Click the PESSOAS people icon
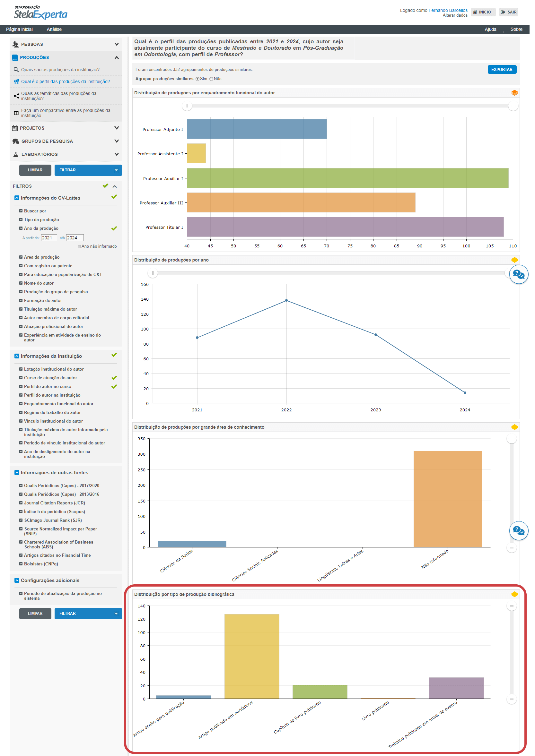Screen dimensions: 535x756 tap(15, 44)
